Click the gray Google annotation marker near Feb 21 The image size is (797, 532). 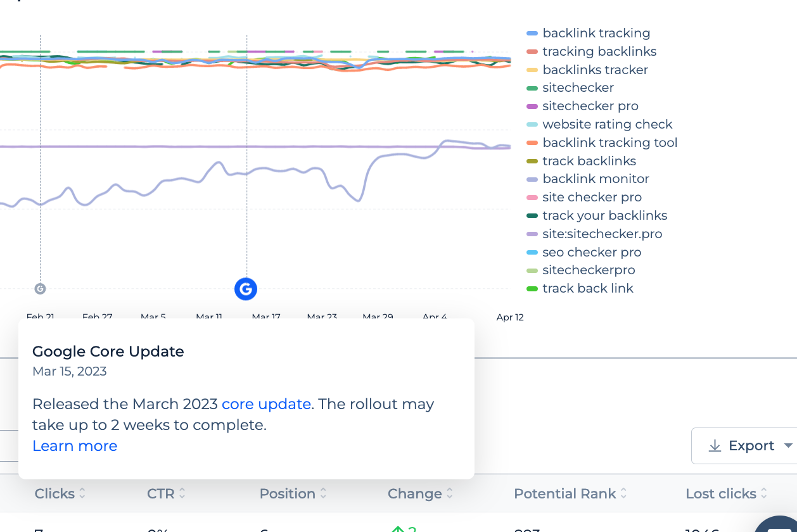tap(41, 288)
